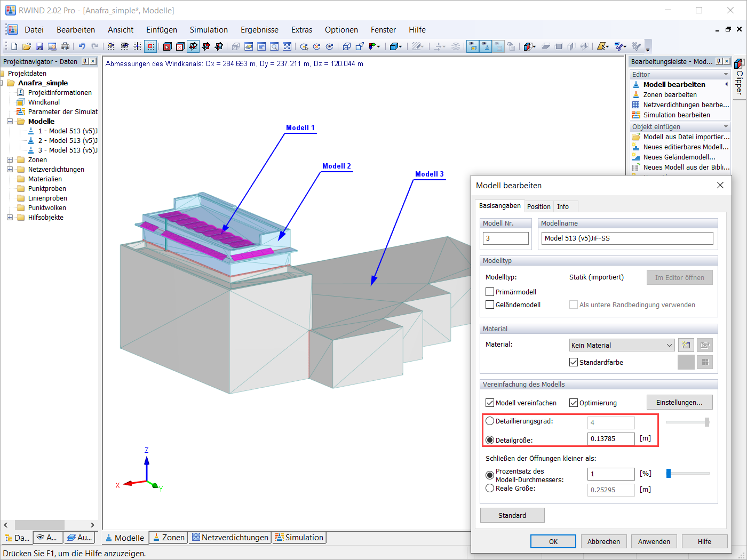Activate the red-square selection frame toolbar icon
Viewport: 747px width, 560px height.
[x=150, y=46]
